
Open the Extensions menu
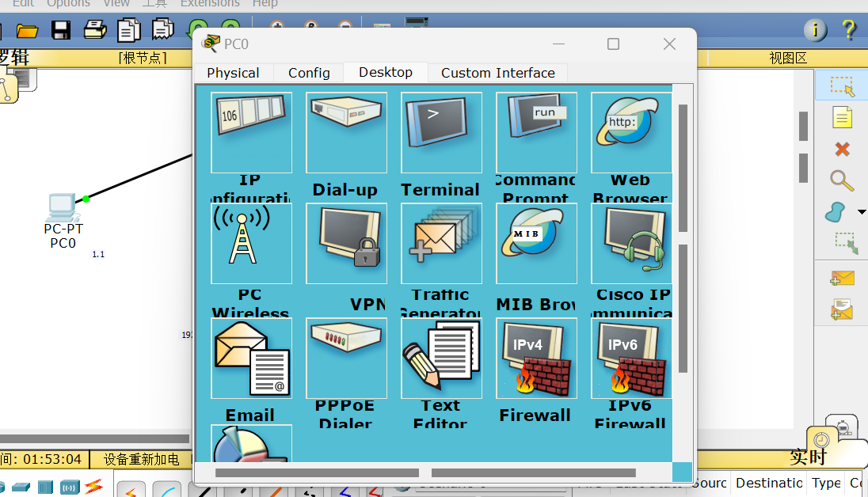pyautogui.click(x=210, y=3)
